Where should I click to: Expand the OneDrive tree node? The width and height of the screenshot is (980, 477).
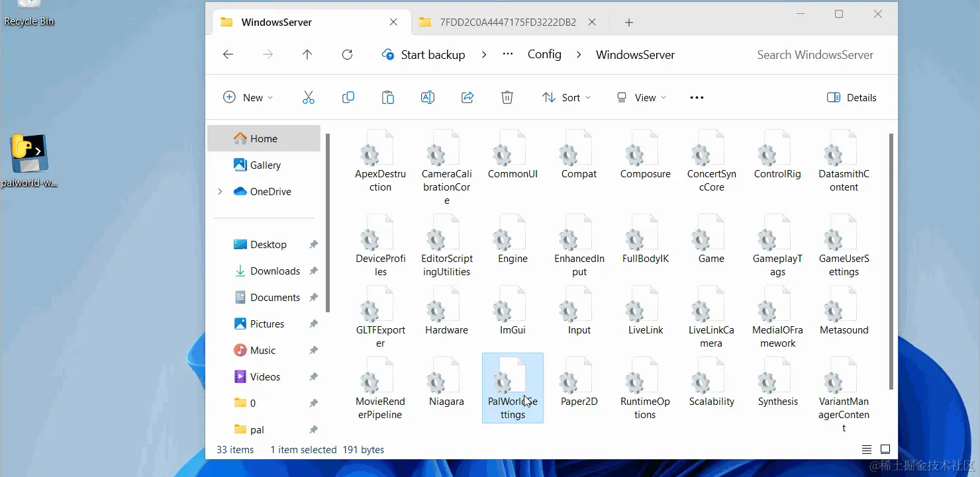(x=220, y=192)
